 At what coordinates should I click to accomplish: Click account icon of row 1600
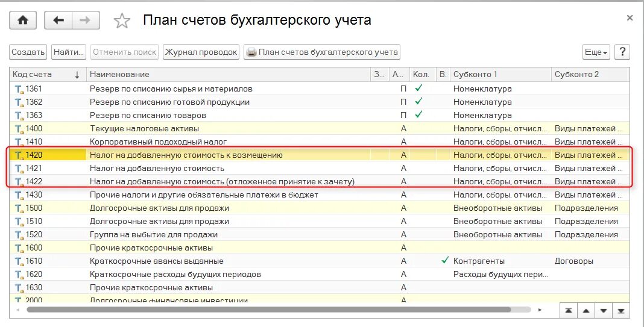[x=19, y=248]
